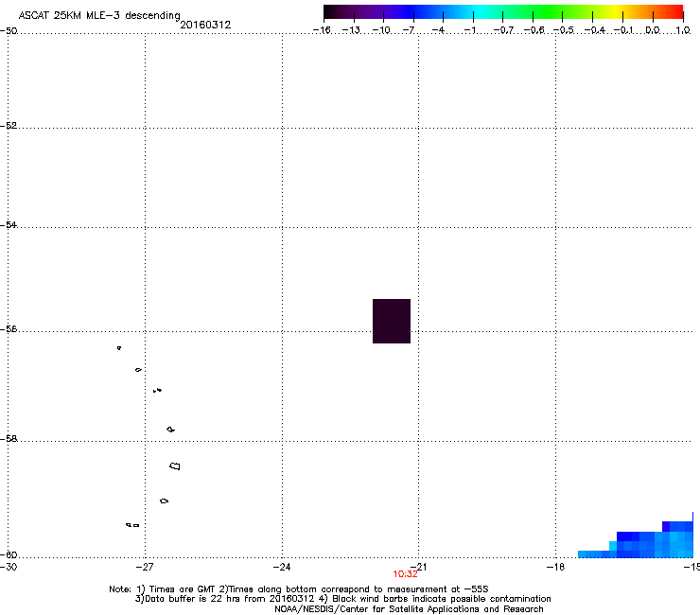This screenshot has height=615, width=700.
Task: Click the red time stamp 10:32
Action: coord(405,574)
